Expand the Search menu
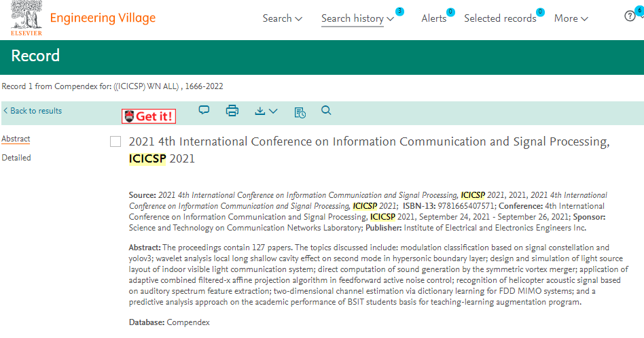Screen dimensions: 644x338 click(282, 18)
